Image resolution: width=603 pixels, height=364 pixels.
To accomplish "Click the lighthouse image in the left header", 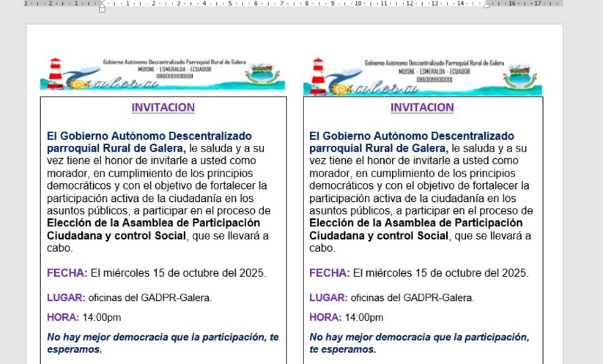I will coord(56,73).
